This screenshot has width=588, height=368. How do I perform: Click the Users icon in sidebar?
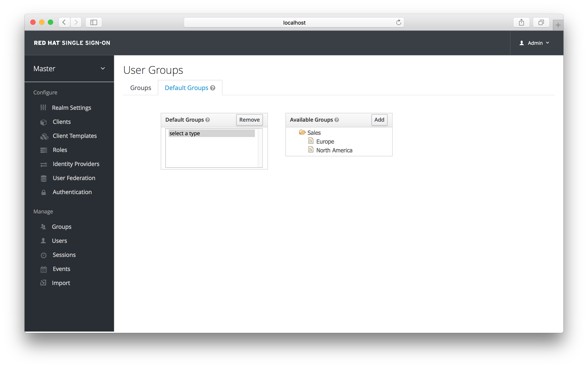coord(43,240)
